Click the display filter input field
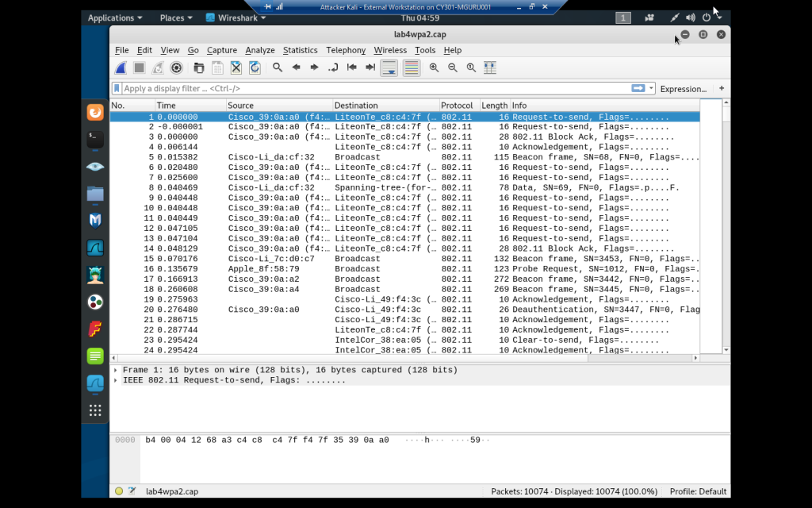 pos(375,88)
